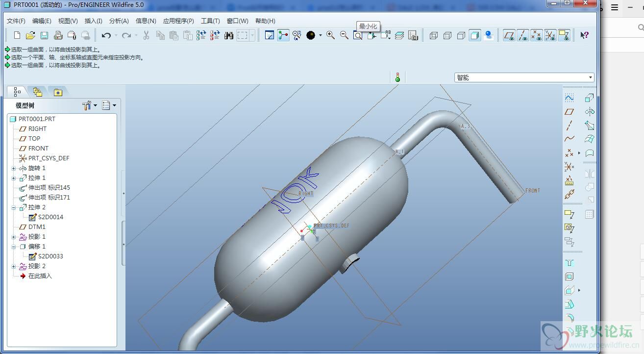Click the Zoom in magnifier

pos(330,35)
